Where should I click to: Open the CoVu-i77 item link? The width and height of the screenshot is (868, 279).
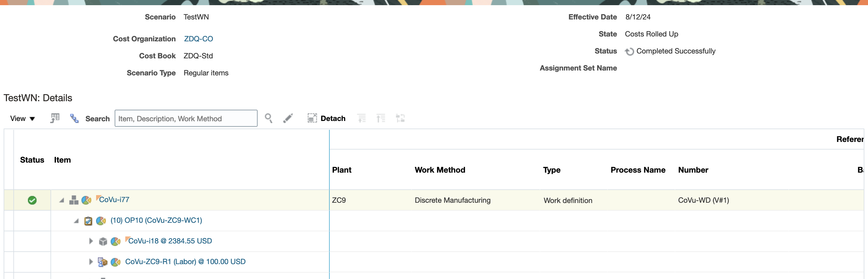[114, 200]
